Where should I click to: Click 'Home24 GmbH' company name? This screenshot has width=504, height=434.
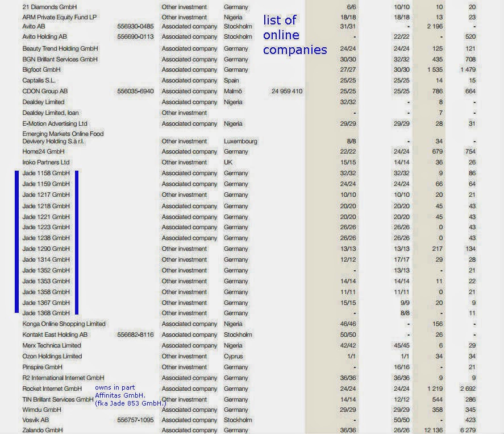43,151
